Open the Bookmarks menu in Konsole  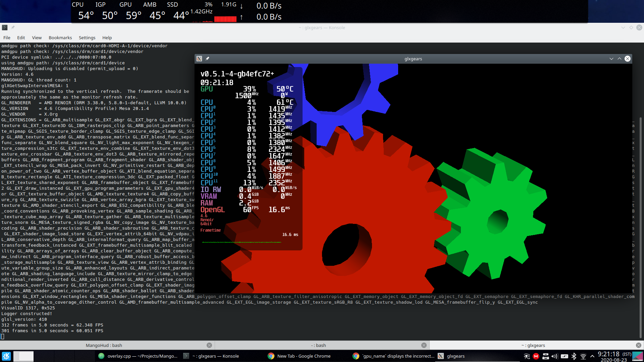[60, 38]
